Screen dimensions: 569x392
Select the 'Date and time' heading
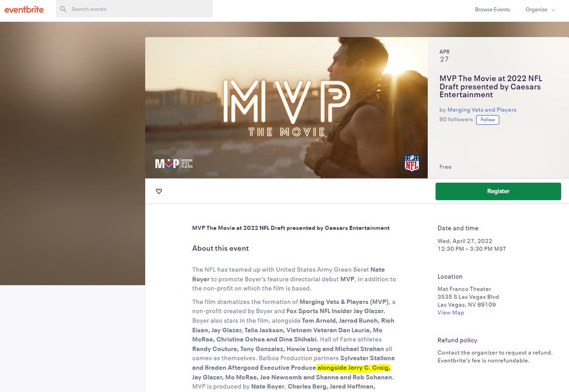pos(458,228)
